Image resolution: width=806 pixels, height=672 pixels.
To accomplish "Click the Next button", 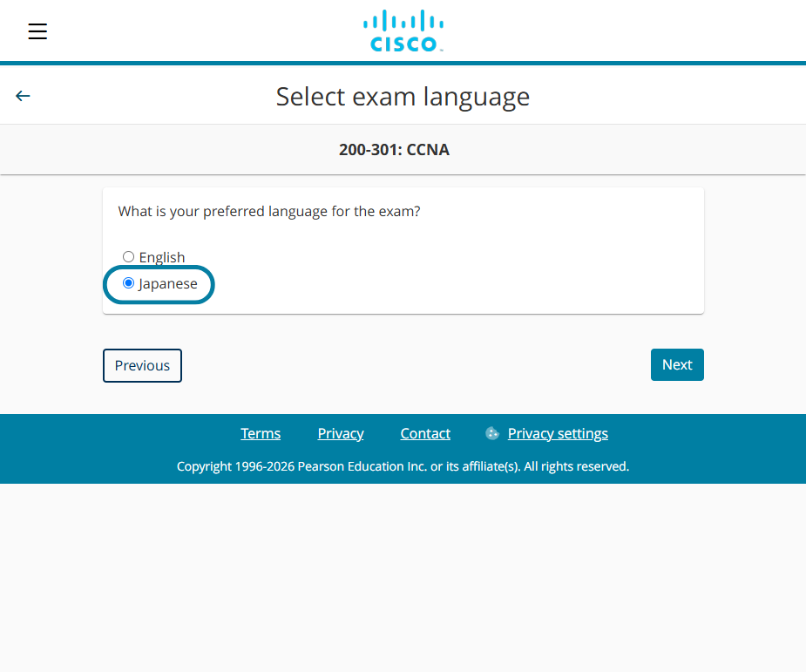I will point(677,365).
